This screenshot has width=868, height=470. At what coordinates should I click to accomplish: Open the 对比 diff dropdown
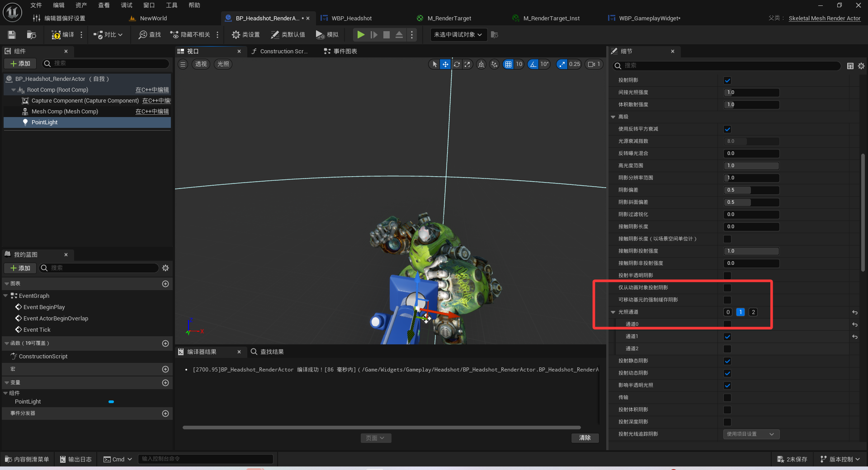pyautogui.click(x=108, y=35)
